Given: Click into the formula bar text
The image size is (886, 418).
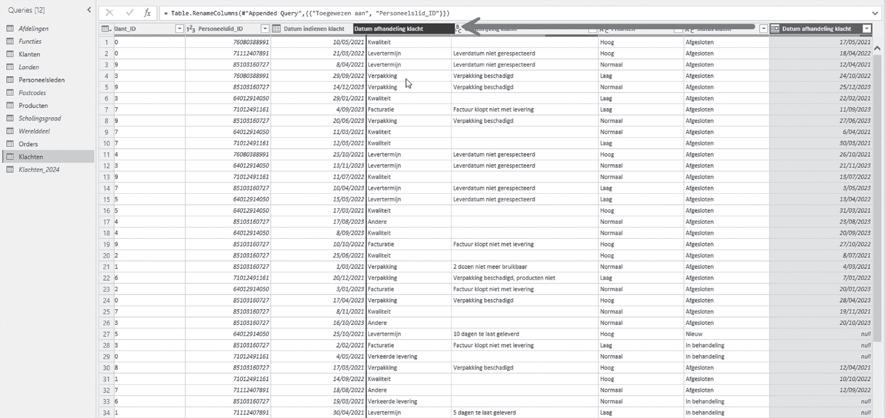Looking at the screenshot, I should tap(305, 12).
